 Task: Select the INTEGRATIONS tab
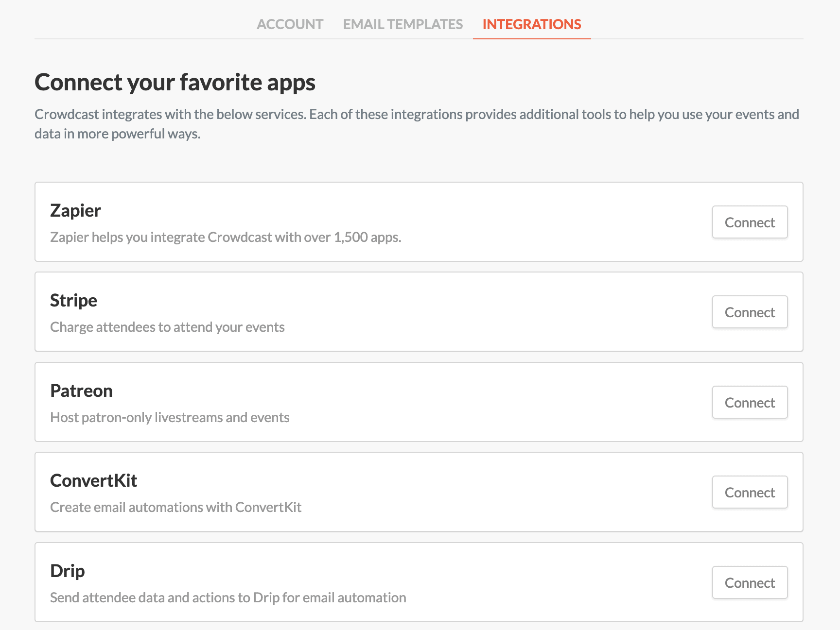531,24
